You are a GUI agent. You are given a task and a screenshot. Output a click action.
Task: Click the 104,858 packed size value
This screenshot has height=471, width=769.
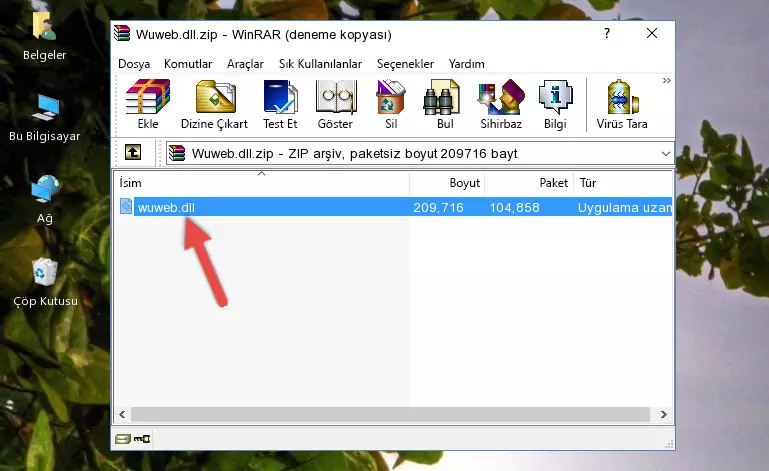coord(514,208)
